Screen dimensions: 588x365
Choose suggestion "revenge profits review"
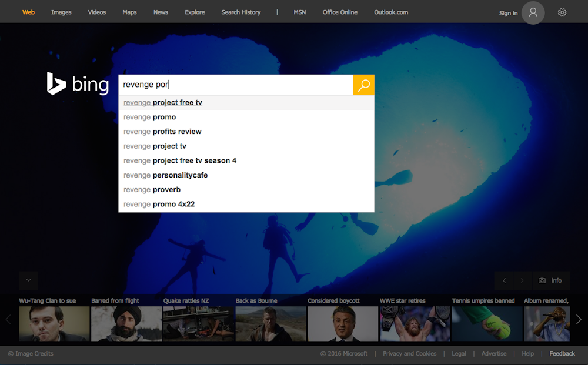coord(246,132)
